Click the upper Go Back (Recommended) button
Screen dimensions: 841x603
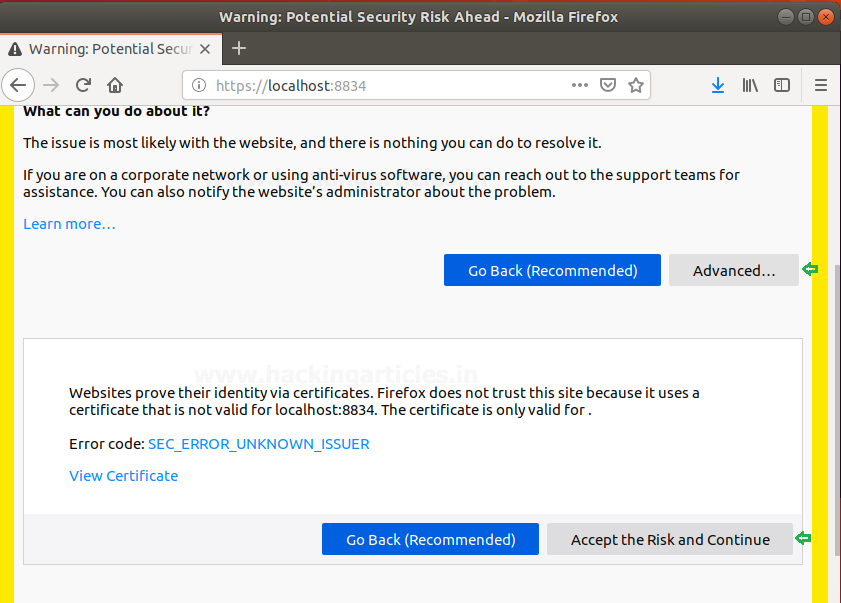552,270
